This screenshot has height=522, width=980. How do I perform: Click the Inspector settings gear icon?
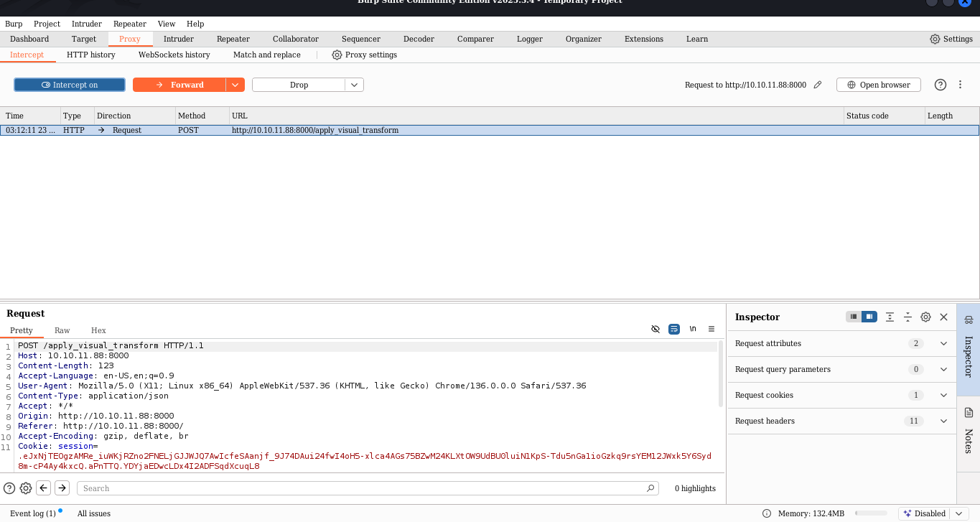(925, 317)
